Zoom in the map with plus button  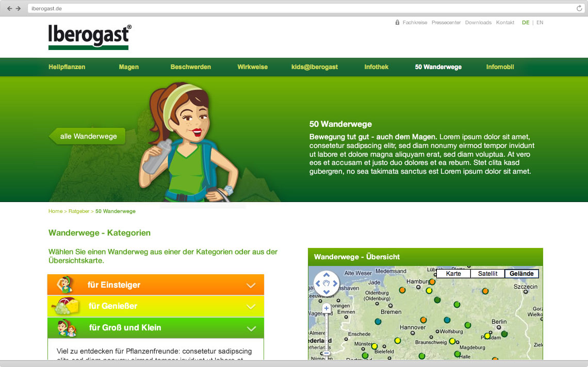click(326, 308)
